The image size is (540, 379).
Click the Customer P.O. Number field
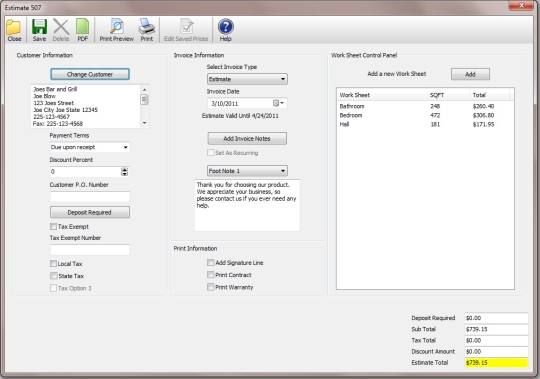point(90,197)
